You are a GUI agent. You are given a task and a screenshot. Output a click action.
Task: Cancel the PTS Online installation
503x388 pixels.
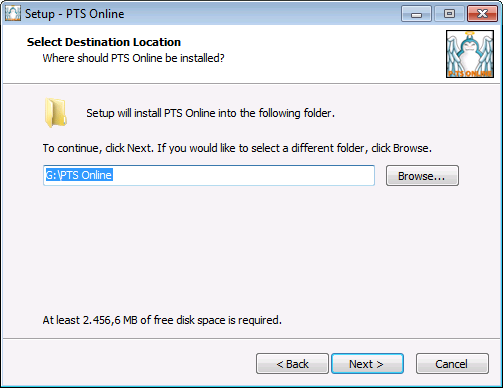tap(452, 364)
